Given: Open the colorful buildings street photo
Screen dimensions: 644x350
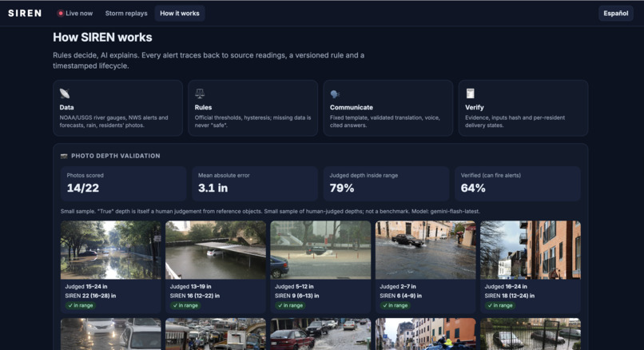Looking at the screenshot, I should [x=426, y=334].
